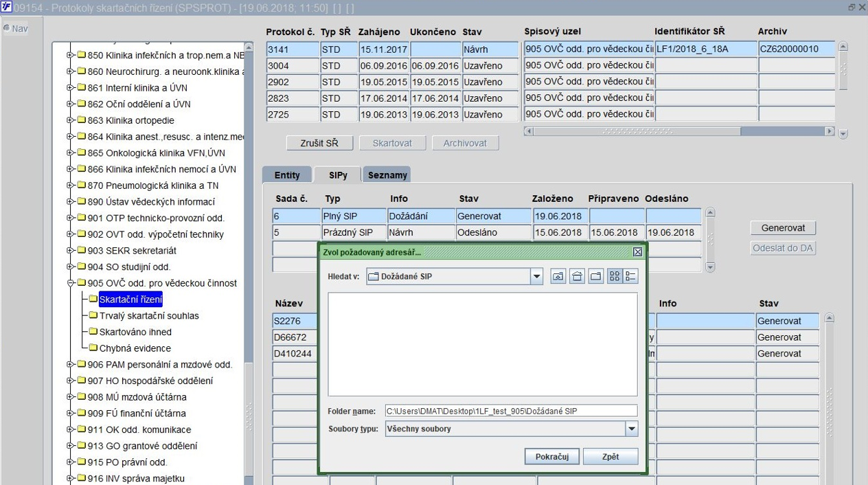This screenshot has width=868, height=485.
Task: Click into the Folder name field
Action: click(510, 411)
